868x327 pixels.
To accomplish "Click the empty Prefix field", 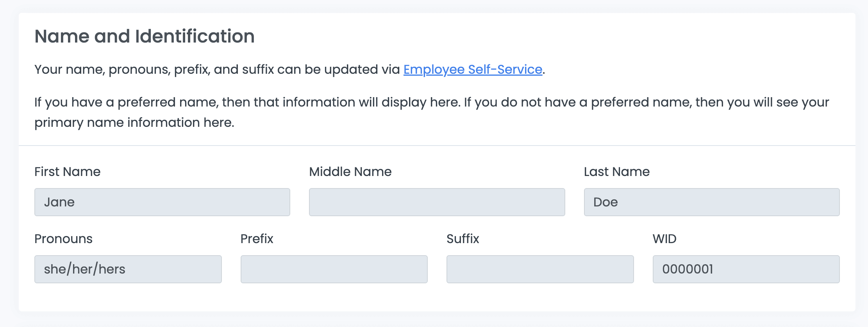I will [x=334, y=269].
